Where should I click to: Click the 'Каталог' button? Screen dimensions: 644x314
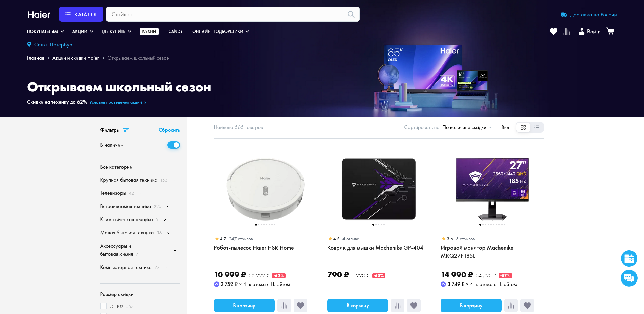click(81, 14)
